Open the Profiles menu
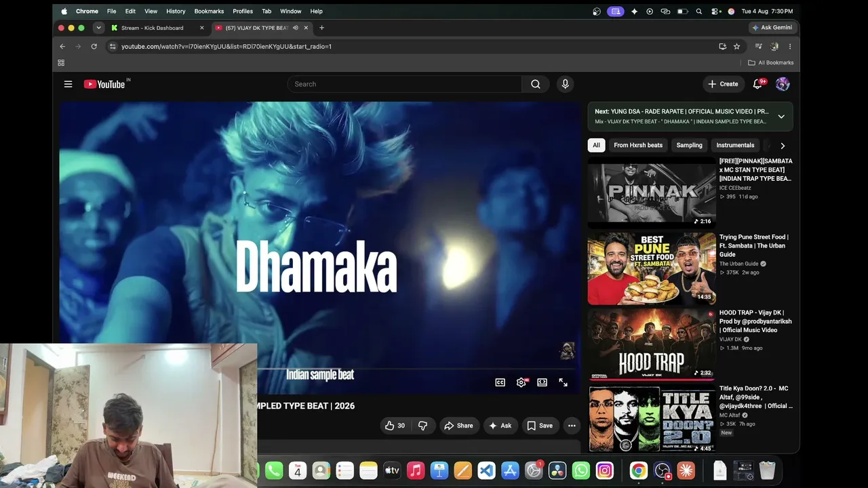 click(243, 11)
